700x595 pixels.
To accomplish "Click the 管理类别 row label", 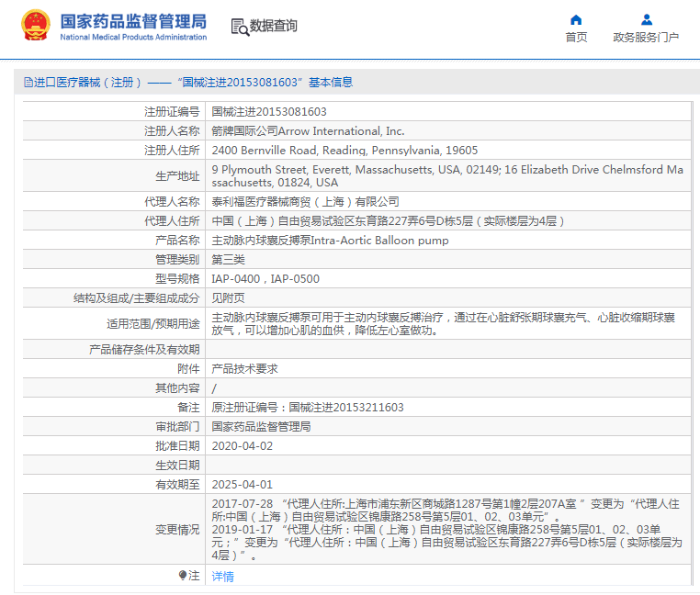I will coord(177,260).
